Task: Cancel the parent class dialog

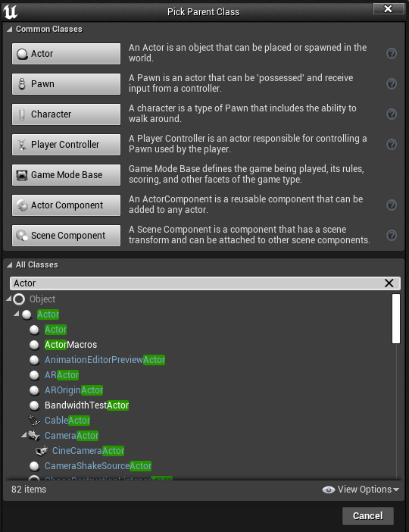Action: (368, 516)
